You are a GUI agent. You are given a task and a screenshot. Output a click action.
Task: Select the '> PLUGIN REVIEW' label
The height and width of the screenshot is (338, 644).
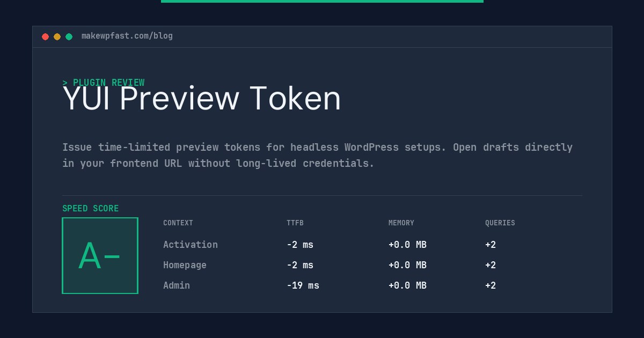[104, 83]
